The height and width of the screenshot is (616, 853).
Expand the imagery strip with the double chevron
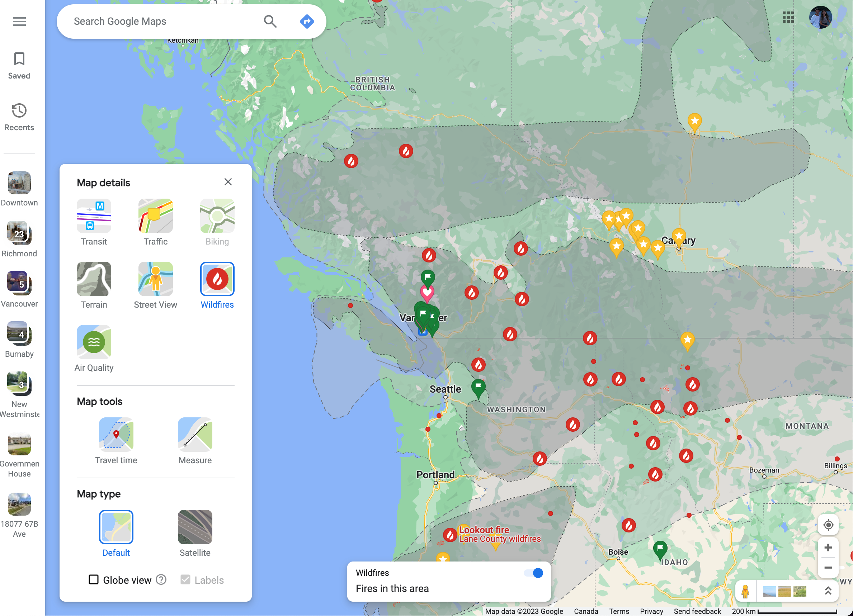828,591
